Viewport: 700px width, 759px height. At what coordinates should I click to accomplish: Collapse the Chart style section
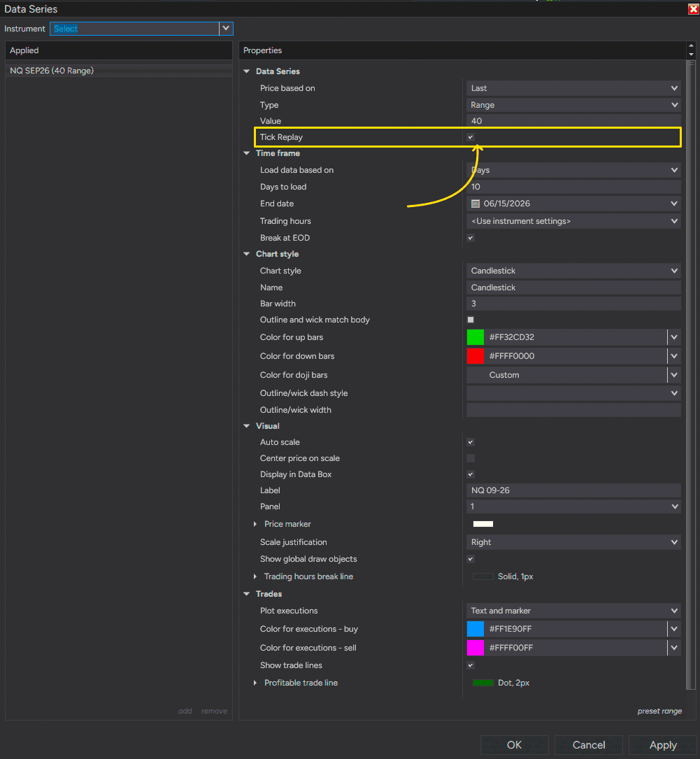(247, 254)
